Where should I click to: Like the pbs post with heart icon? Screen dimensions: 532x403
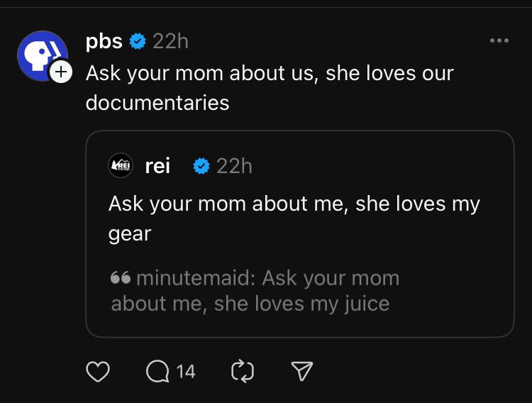click(x=98, y=371)
